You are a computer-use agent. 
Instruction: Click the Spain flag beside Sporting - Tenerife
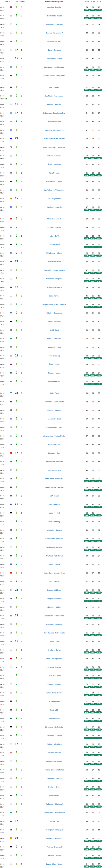click(x=11, y=7)
